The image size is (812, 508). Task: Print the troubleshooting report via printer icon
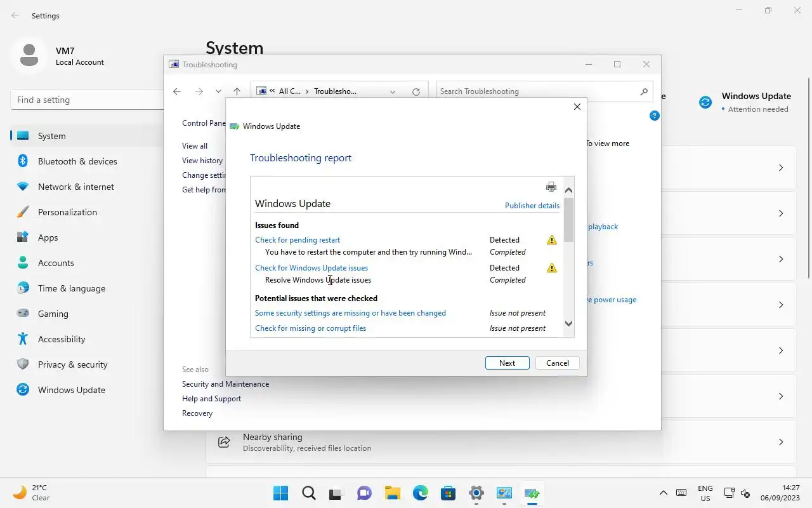click(x=551, y=187)
